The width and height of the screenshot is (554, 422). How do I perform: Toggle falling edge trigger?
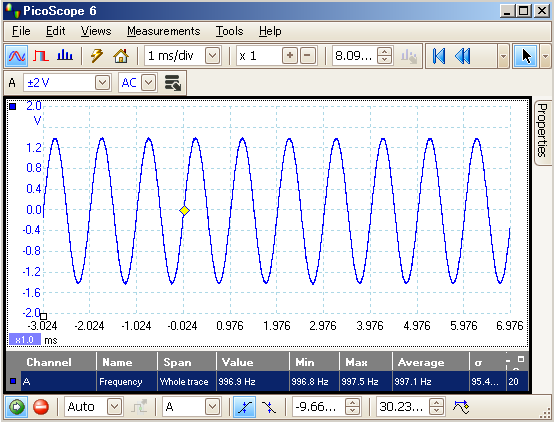pyautogui.click(x=269, y=407)
